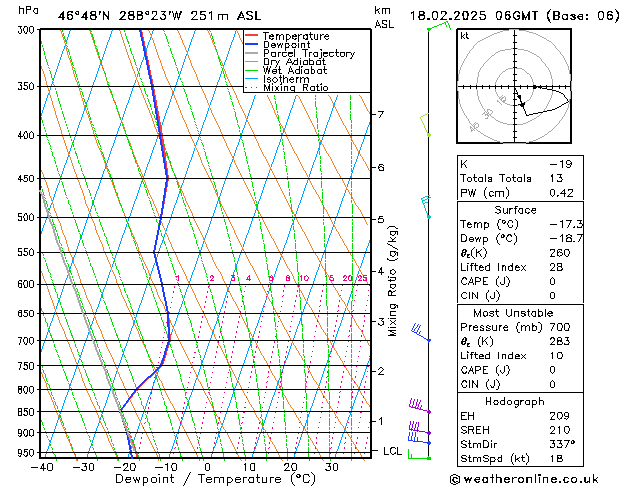629x486 pixels.
Task: Select the Dry Adiabat legend label
Action: click(294, 62)
